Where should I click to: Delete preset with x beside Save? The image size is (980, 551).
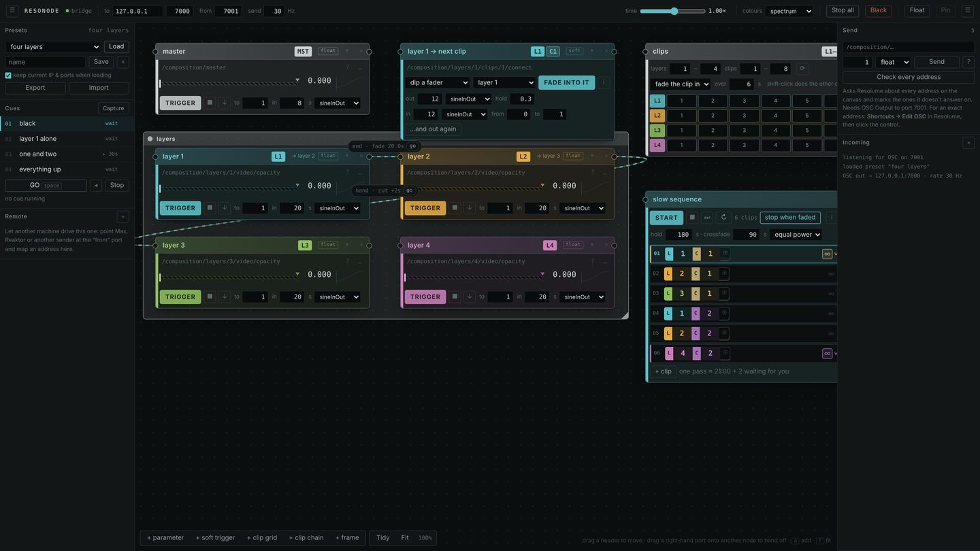[123, 62]
